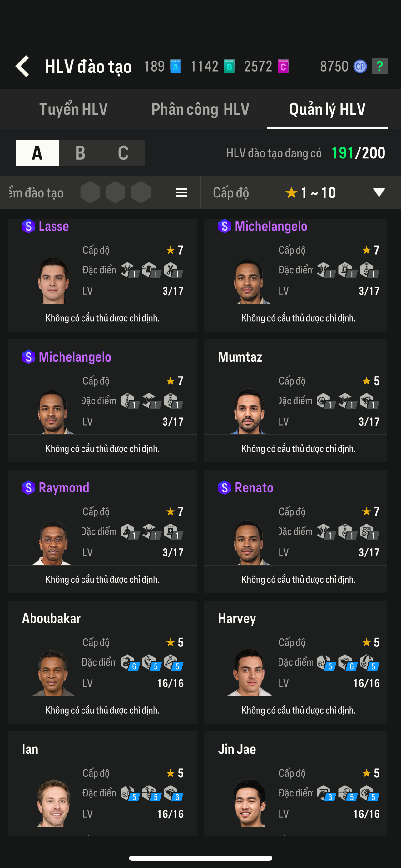Switch to the B grade filter

(80, 153)
